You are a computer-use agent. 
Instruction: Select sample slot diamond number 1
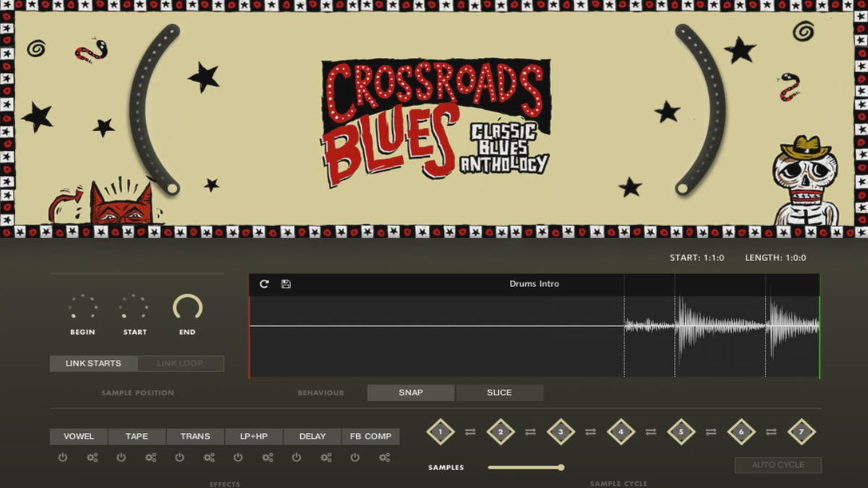[x=441, y=432]
